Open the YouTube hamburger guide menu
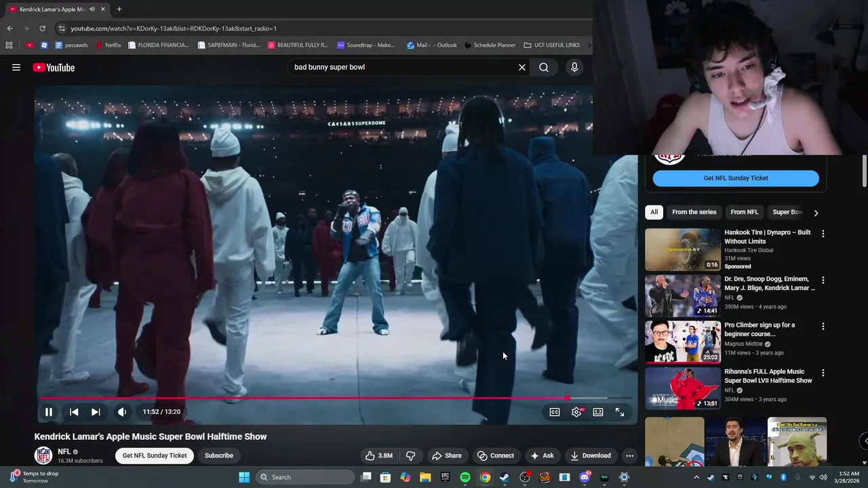 tap(16, 67)
